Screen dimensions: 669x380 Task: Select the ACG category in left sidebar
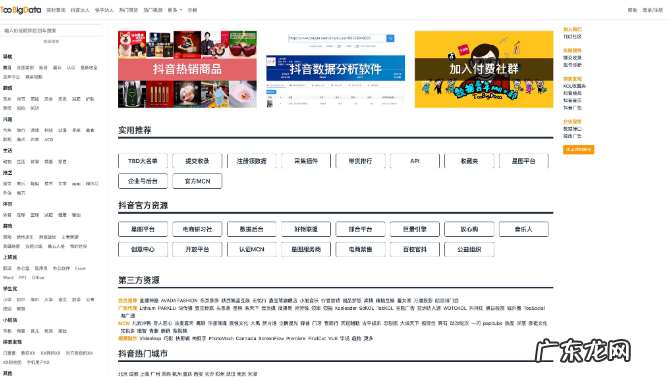(x=49, y=140)
